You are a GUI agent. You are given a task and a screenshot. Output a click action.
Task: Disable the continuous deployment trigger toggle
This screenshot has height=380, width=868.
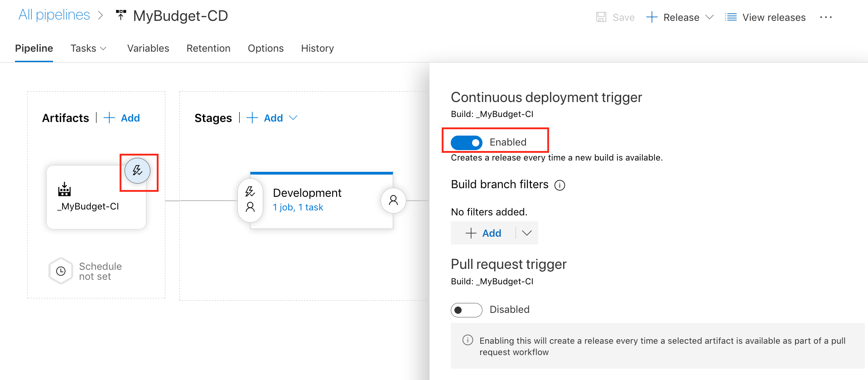(467, 143)
